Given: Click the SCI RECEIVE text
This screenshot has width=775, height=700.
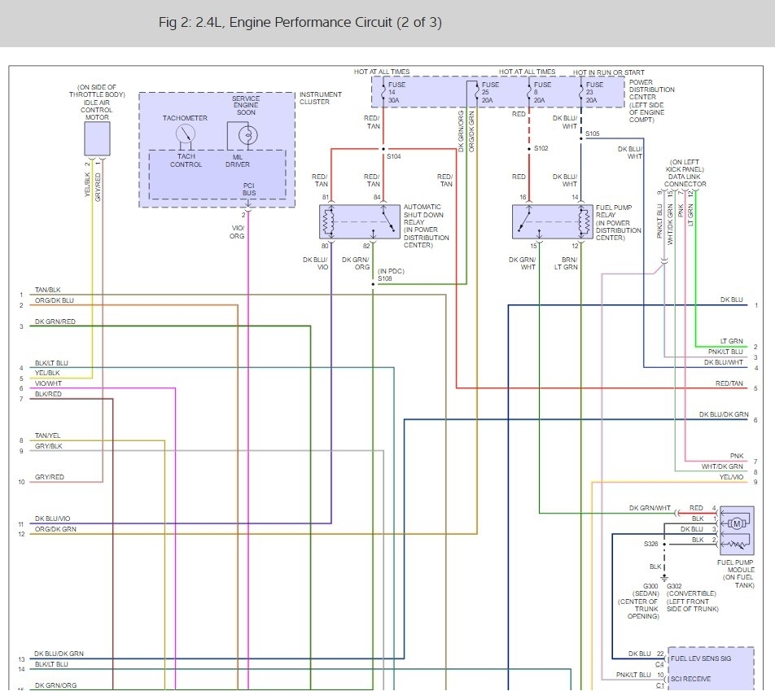Looking at the screenshot, I should [690, 679].
